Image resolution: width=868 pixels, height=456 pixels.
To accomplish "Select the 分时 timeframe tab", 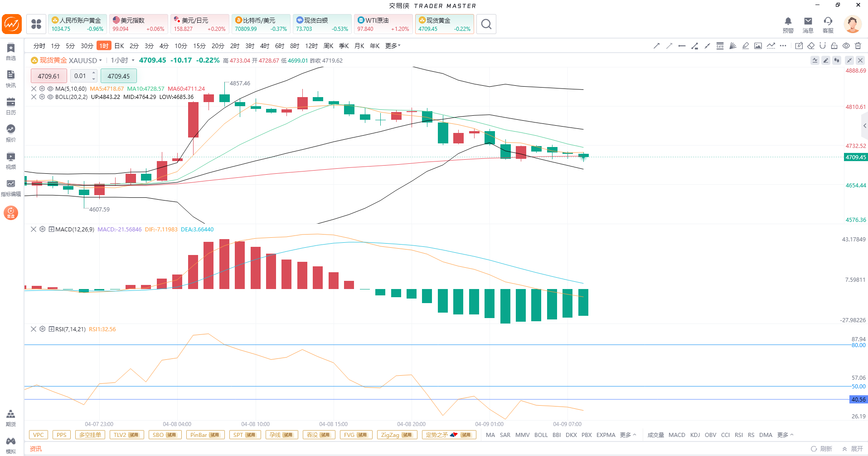I will point(39,46).
